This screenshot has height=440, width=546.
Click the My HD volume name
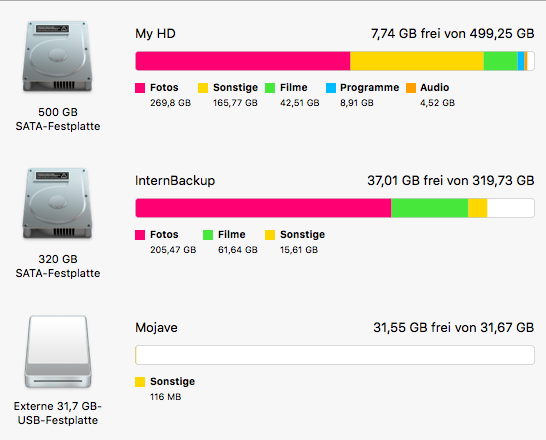click(x=155, y=34)
